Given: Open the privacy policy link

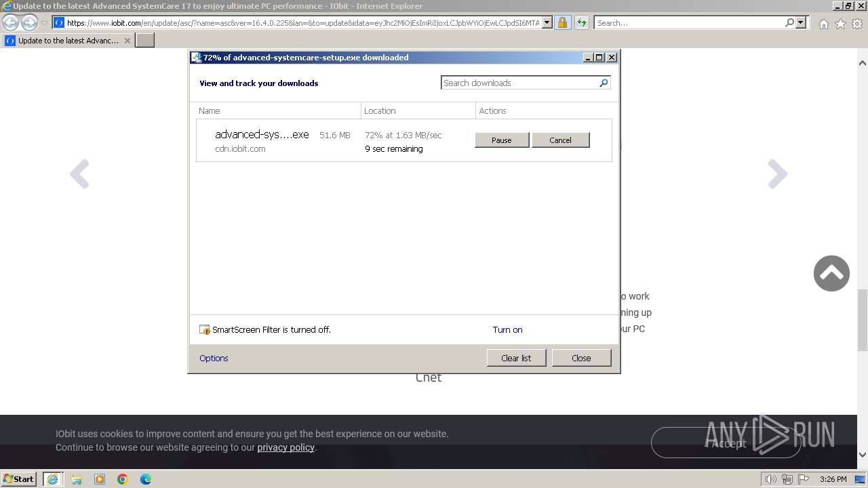Looking at the screenshot, I should 285,447.
